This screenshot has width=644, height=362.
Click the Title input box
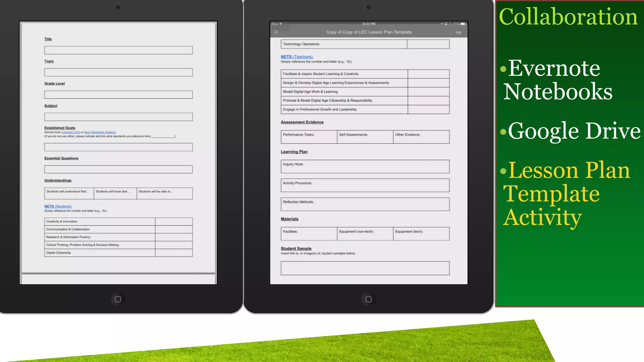tap(119, 50)
